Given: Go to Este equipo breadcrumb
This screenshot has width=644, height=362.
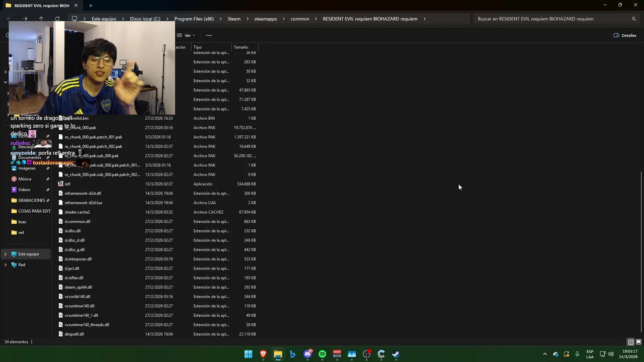Looking at the screenshot, I should (x=104, y=19).
